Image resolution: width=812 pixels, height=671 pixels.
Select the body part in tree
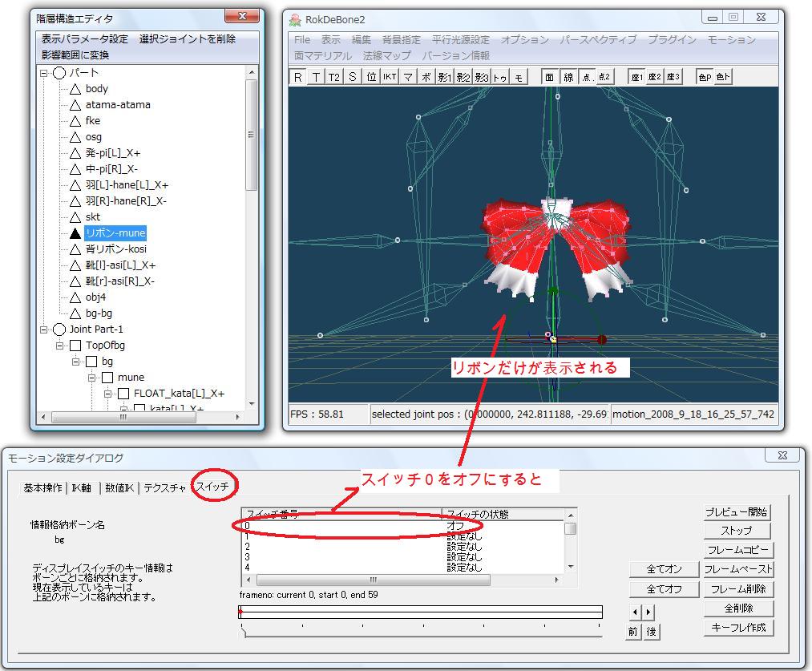[96, 89]
